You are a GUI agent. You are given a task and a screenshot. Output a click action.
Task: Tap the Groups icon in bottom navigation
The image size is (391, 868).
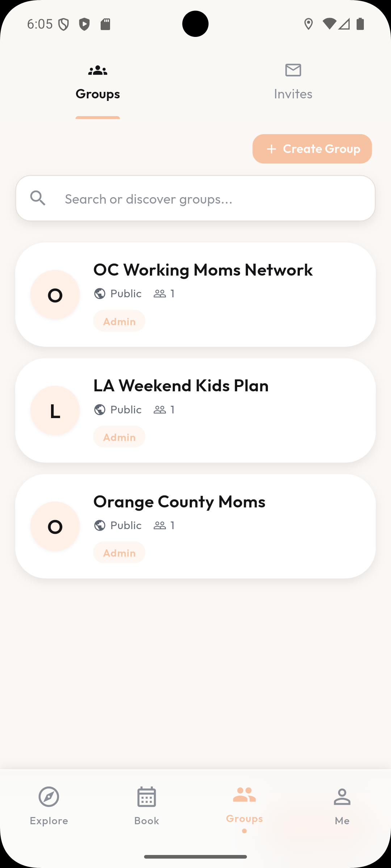[x=244, y=795]
